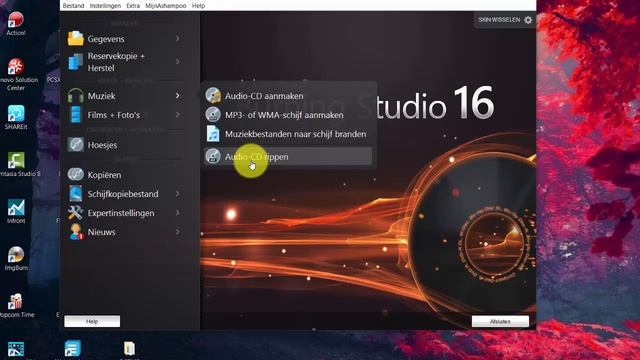Open the Help menu in menu bar

pos(198,6)
